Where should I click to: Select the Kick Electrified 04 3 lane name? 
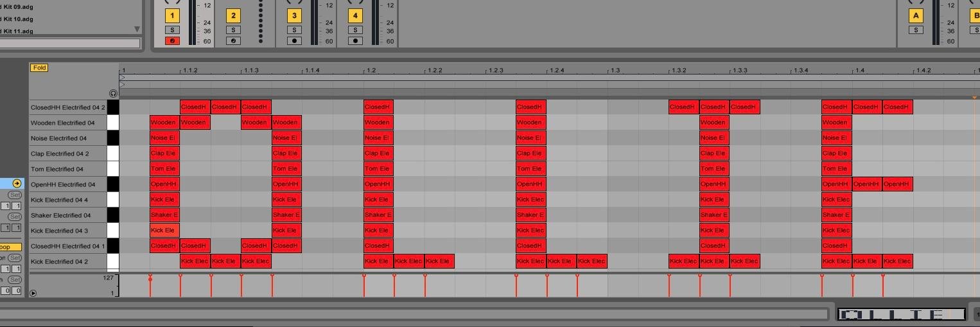(59, 231)
